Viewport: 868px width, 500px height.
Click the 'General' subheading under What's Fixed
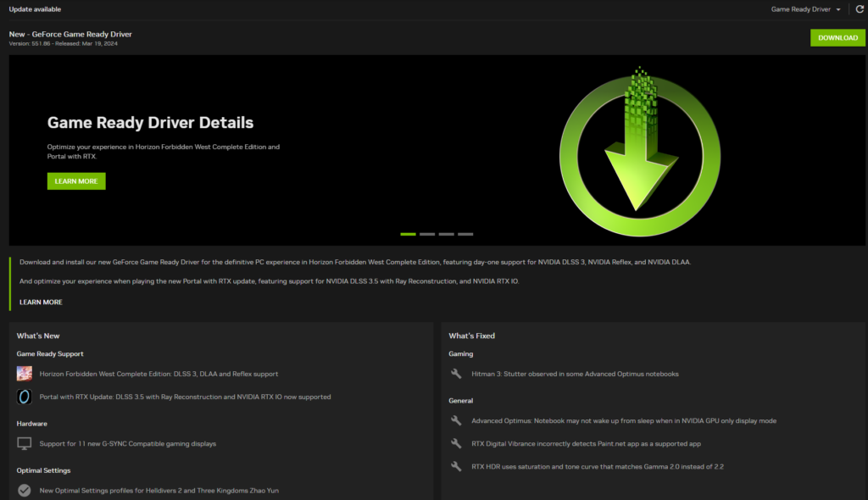tap(460, 401)
